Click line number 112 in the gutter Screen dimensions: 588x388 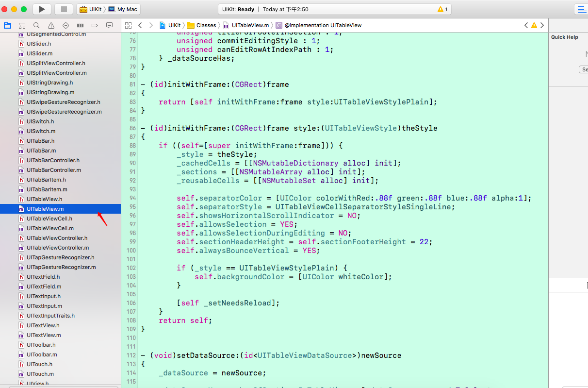(131, 355)
